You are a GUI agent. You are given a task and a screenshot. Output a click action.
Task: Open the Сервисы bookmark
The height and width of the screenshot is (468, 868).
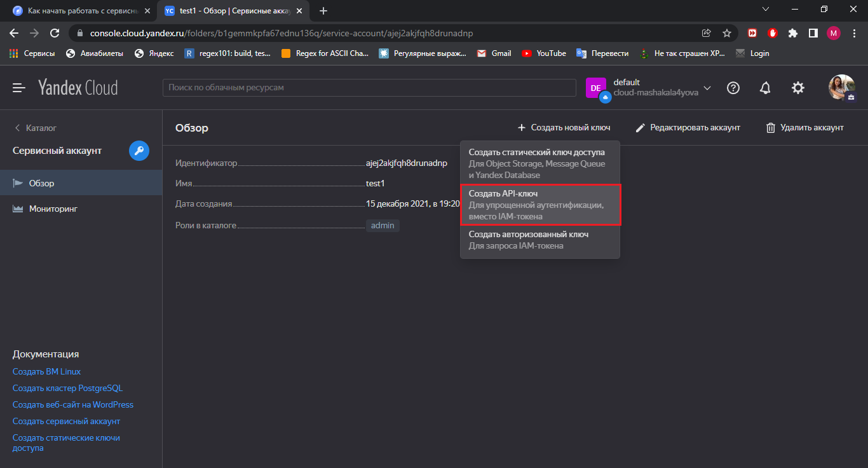(x=32, y=53)
